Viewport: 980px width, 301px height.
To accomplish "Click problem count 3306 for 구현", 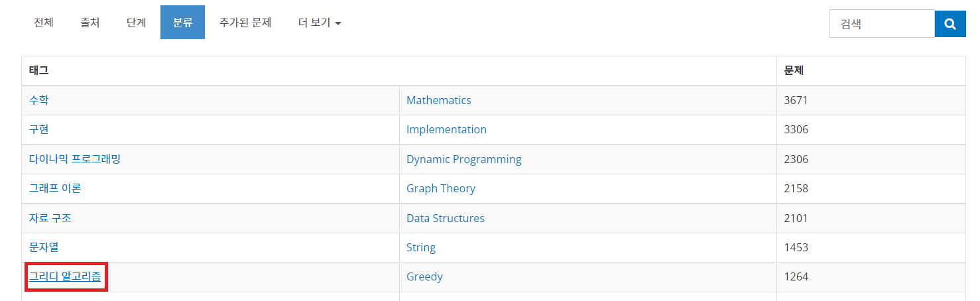I will pos(796,129).
